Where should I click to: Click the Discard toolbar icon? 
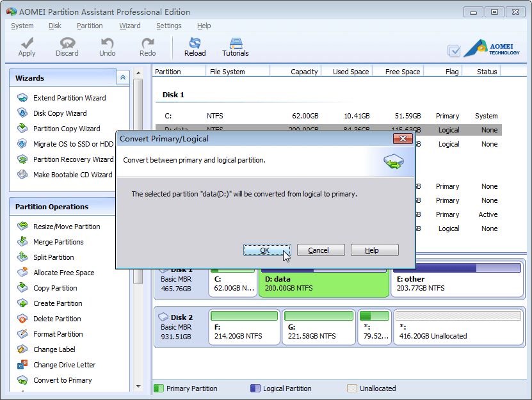[x=67, y=46]
